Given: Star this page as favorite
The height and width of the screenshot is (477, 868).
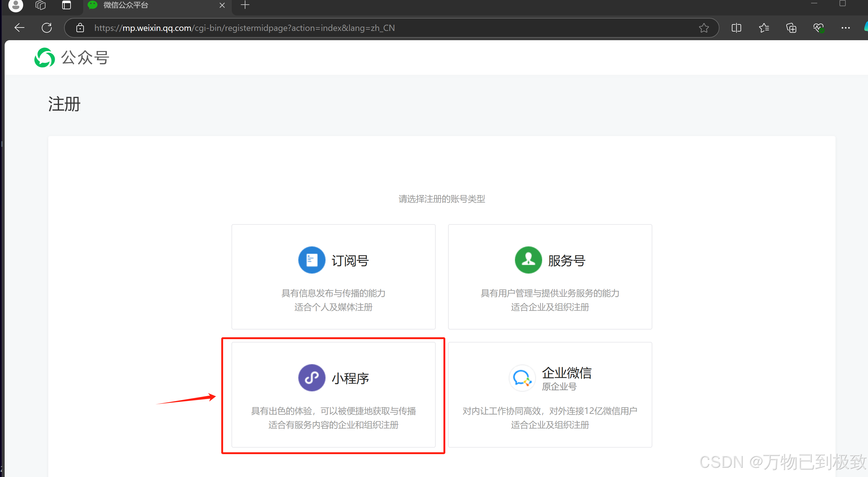Looking at the screenshot, I should click(704, 28).
